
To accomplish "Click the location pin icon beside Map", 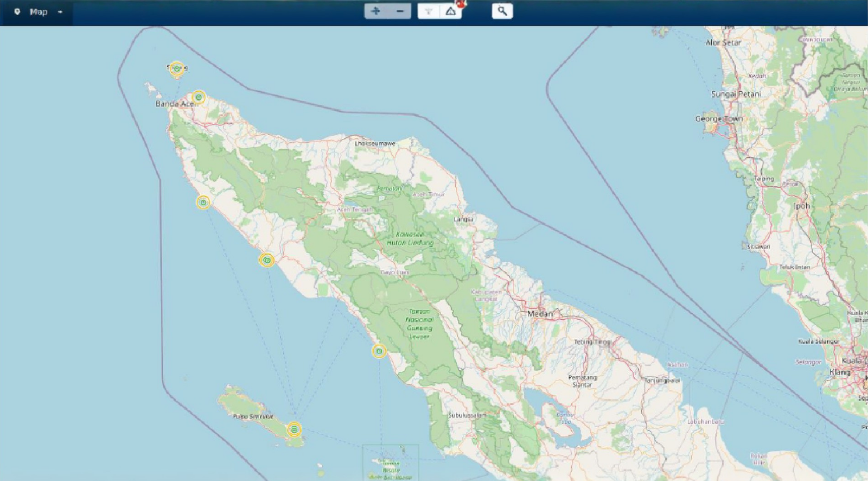I will (17, 12).
